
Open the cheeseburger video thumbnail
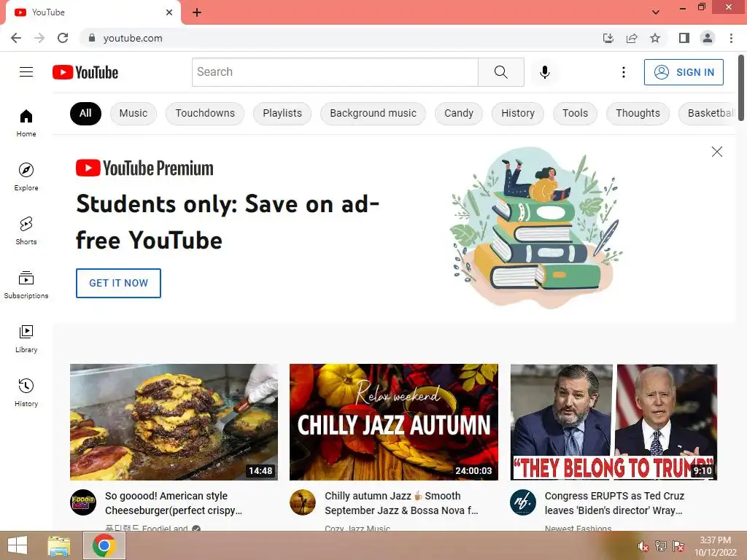pyautogui.click(x=174, y=422)
